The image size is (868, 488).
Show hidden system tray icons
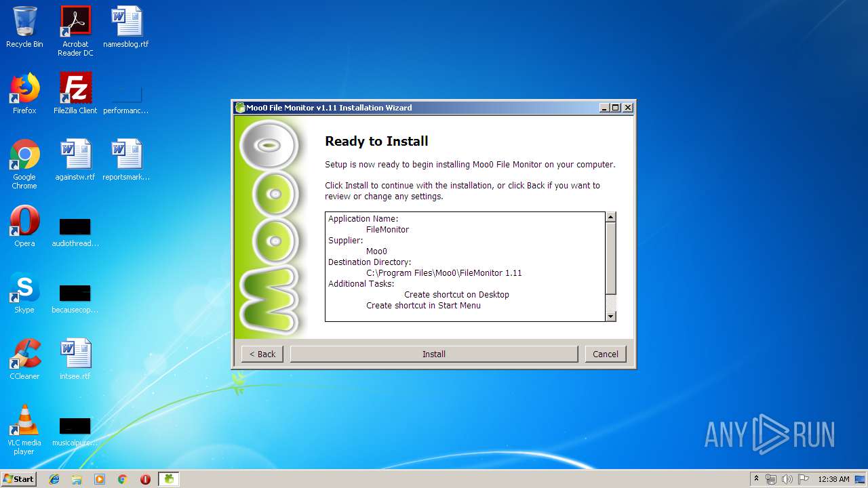pyautogui.click(x=756, y=479)
